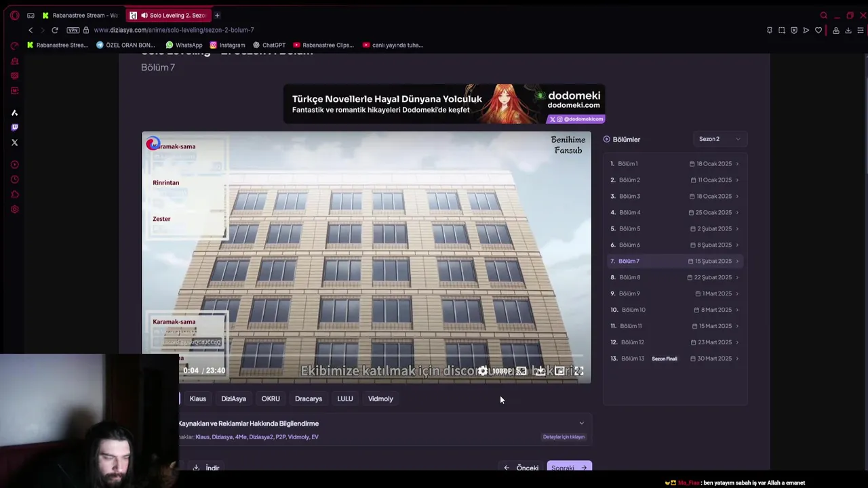Toggle fullscreen on the video player

578,371
